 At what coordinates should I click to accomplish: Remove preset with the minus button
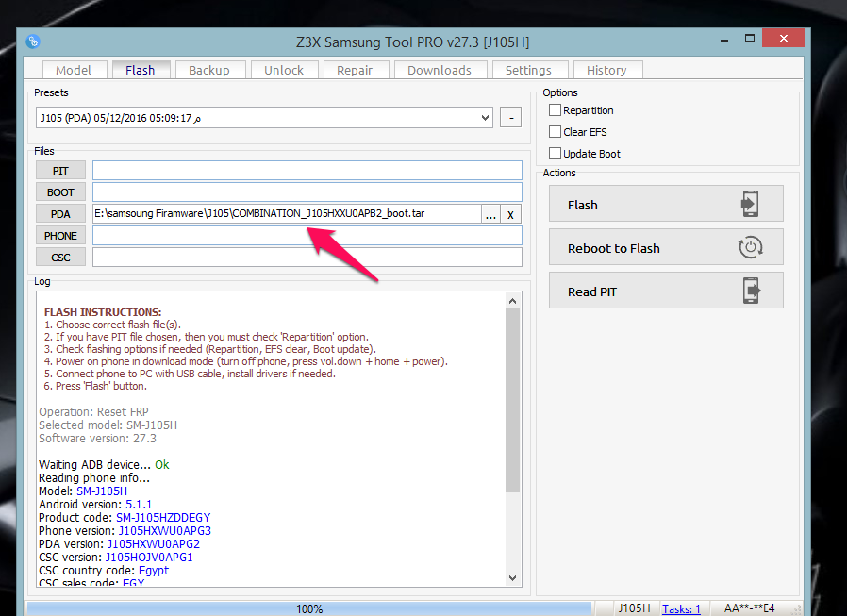tap(511, 118)
